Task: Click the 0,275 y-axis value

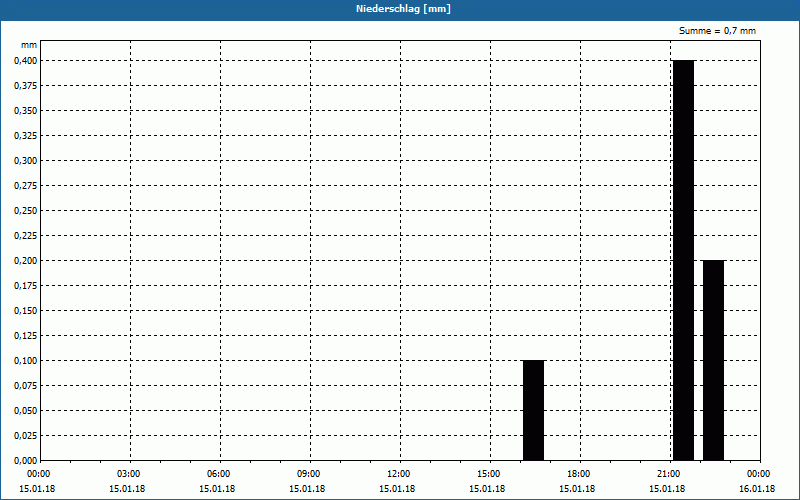Action: point(26,186)
